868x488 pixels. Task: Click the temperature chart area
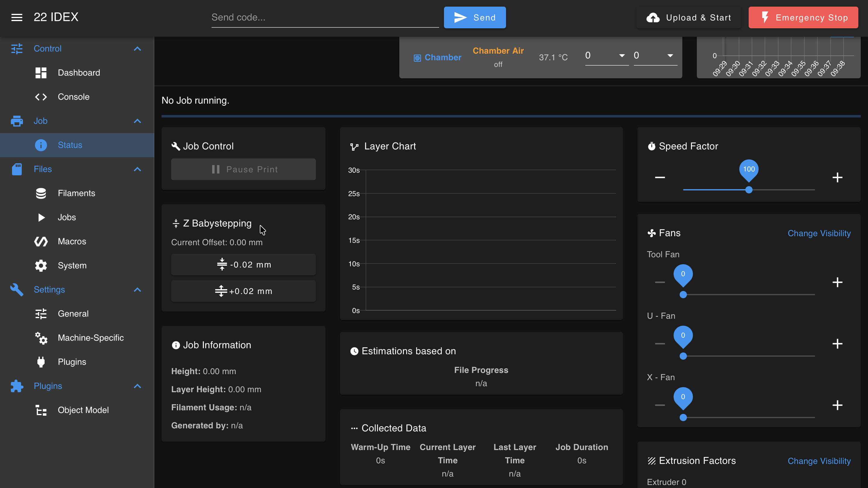pyautogui.click(x=778, y=57)
